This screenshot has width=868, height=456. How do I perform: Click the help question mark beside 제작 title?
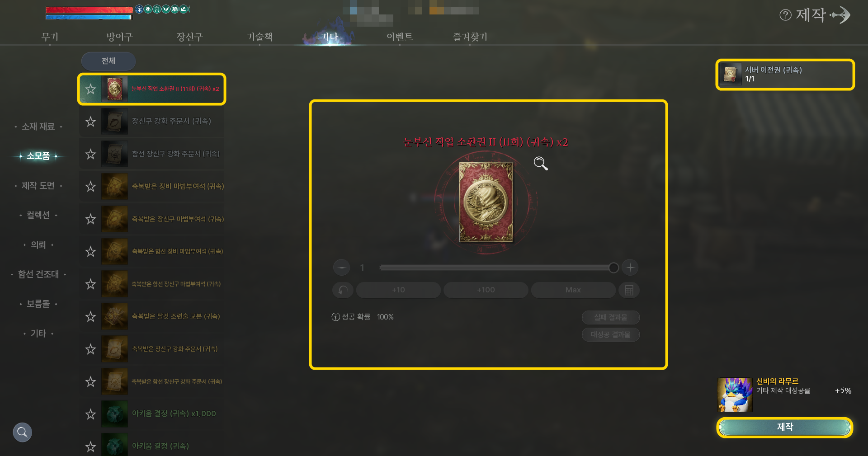coord(785,15)
